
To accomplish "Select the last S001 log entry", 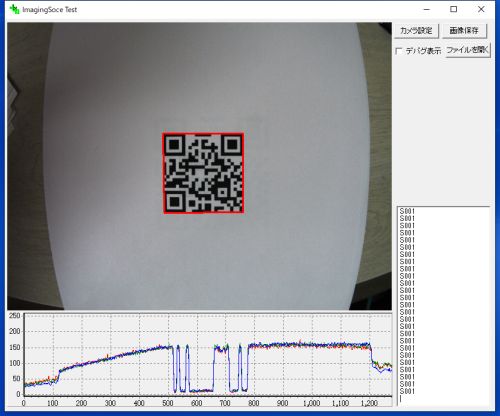I will 407,391.
